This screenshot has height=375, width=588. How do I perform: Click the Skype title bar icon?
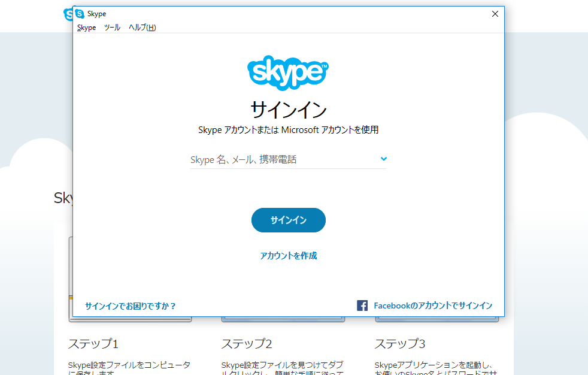coord(80,14)
